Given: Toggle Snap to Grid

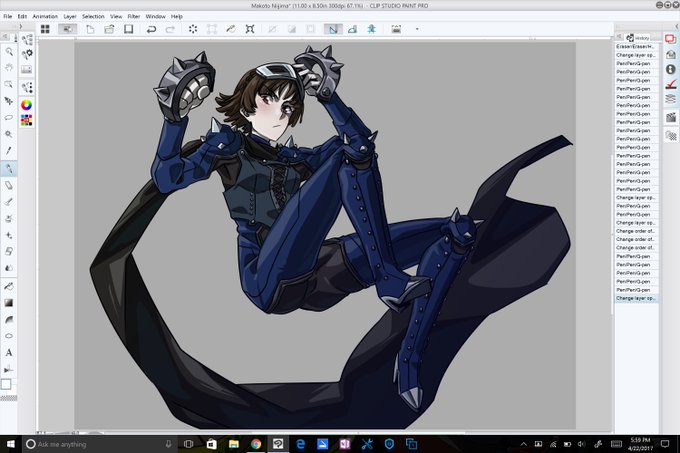Looking at the screenshot, I should pyautogui.click(x=372, y=29).
